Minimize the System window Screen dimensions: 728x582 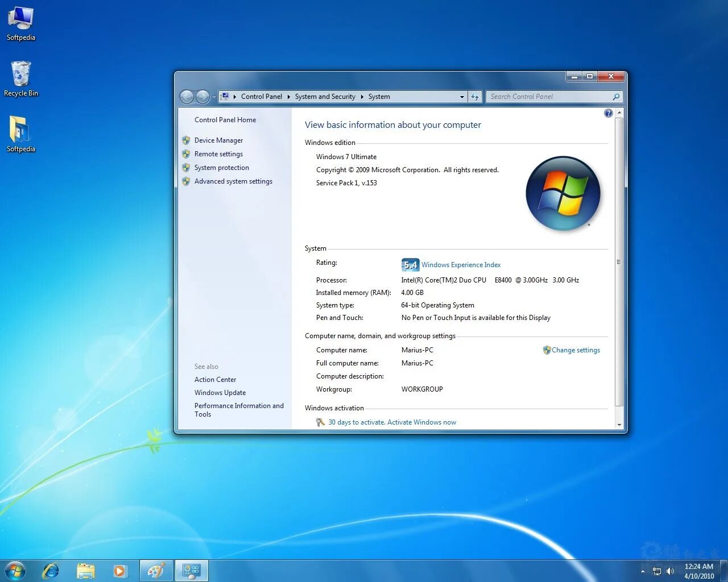point(574,76)
